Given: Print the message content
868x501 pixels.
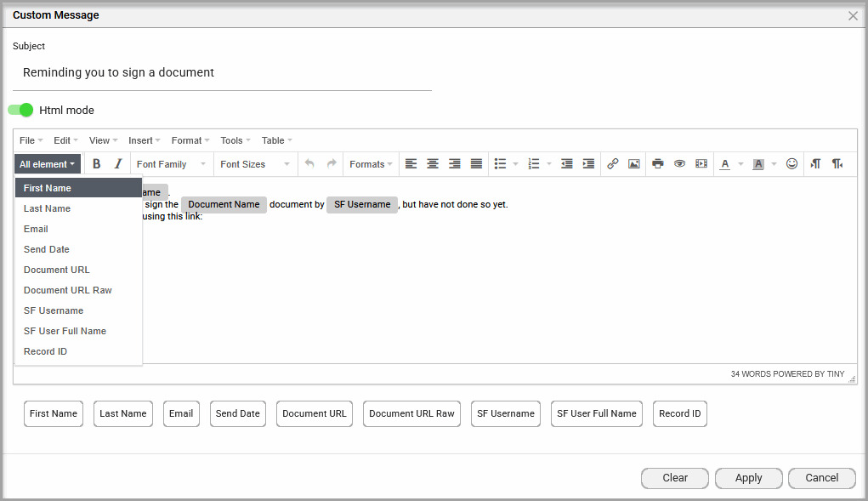Looking at the screenshot, I should (x=658, y=164).
